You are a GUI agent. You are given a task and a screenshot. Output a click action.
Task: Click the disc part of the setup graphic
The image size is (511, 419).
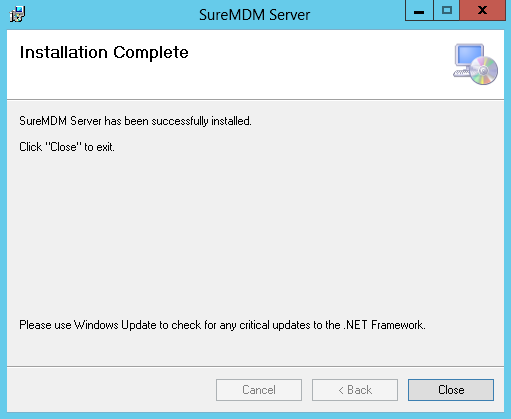pos(484,71)
